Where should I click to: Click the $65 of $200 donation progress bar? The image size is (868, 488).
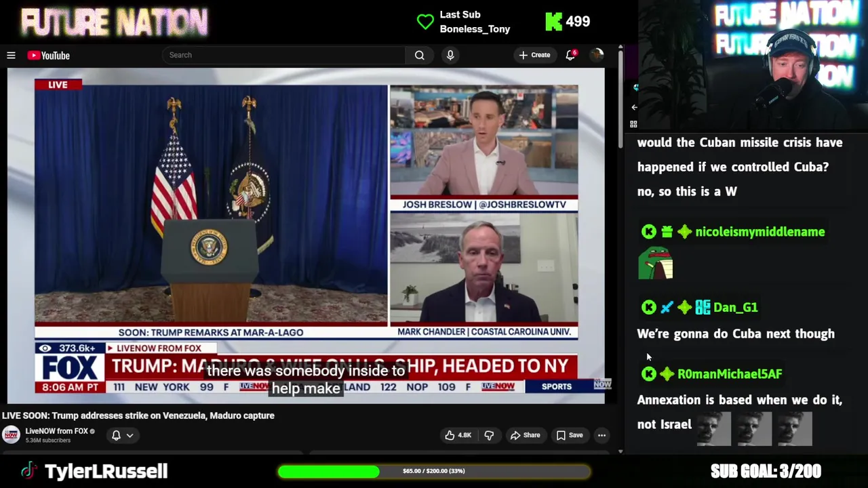[x=434, y=471]
